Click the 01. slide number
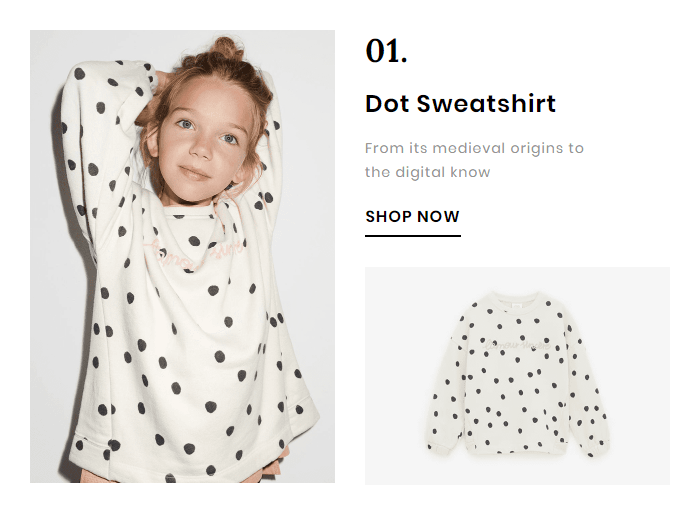This screenshot has height=515, width=700. tap(386, 51)
